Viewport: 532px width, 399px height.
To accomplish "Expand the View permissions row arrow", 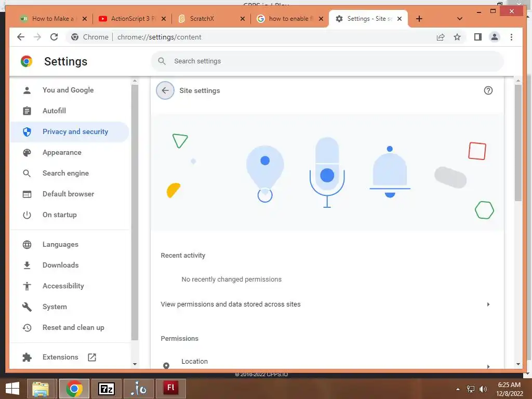I will (x=488, y=304).
